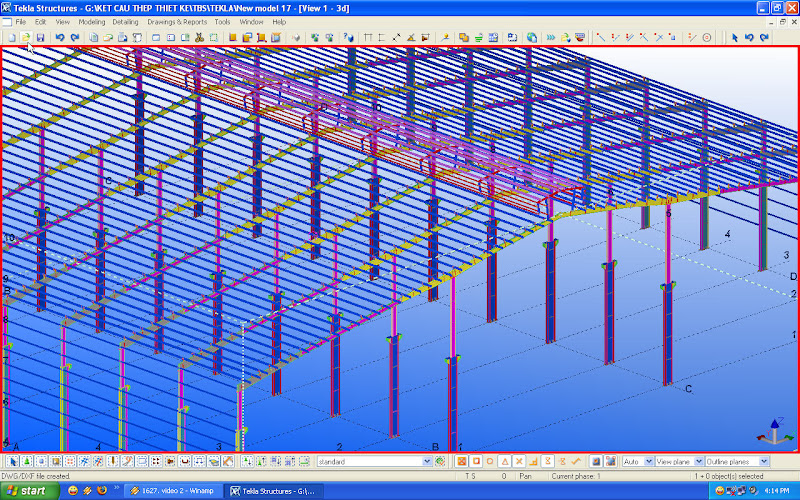800x500 pixels.
Task: Click the Undo arrow in the top-left toolbar
Action: (x=60, y=37)
